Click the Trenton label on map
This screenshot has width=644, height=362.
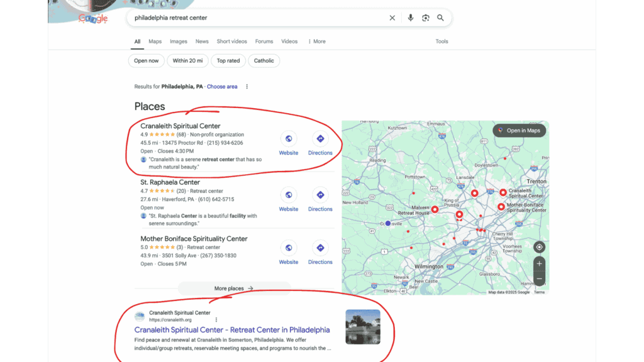[x=536, y=182]
